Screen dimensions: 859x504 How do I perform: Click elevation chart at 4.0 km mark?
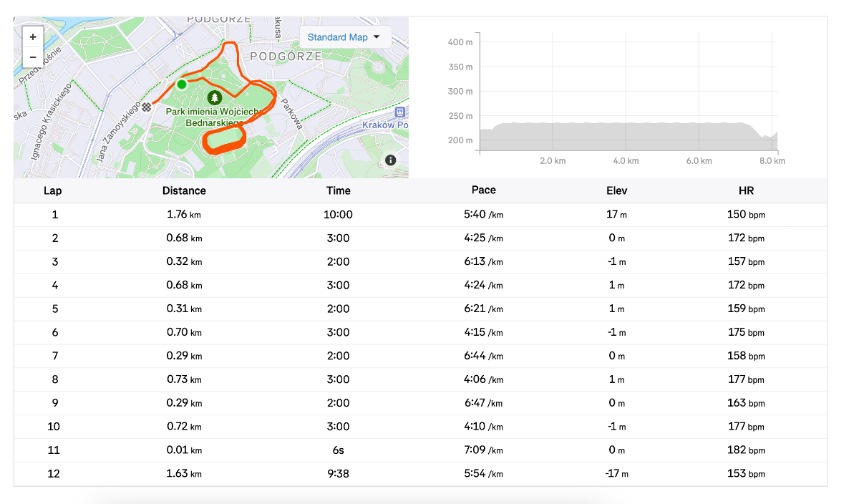coord(626,136)
